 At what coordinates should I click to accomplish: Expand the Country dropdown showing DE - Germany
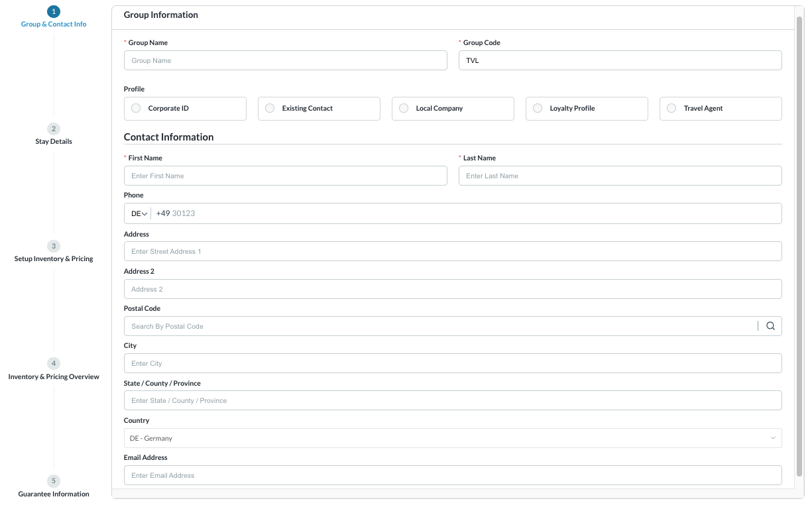click(x=772, y=437)
